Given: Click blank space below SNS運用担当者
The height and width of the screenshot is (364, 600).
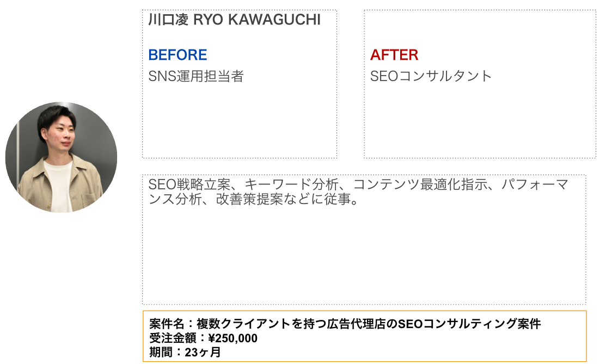Looking at the screenshot, I should [240, 122].
